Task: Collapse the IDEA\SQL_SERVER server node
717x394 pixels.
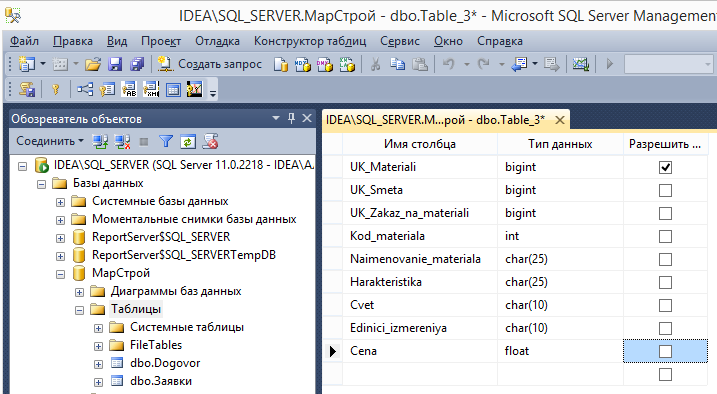Action: pos(22,166)
